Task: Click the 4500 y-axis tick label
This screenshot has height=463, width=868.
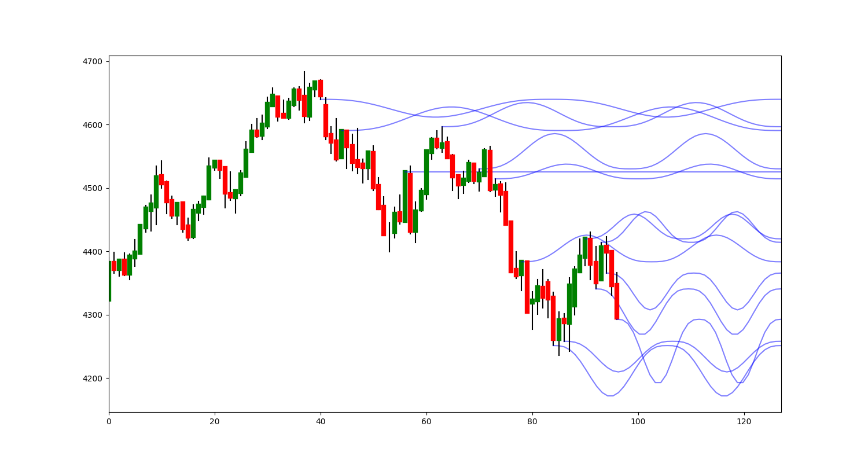Action: coord(93,188)
